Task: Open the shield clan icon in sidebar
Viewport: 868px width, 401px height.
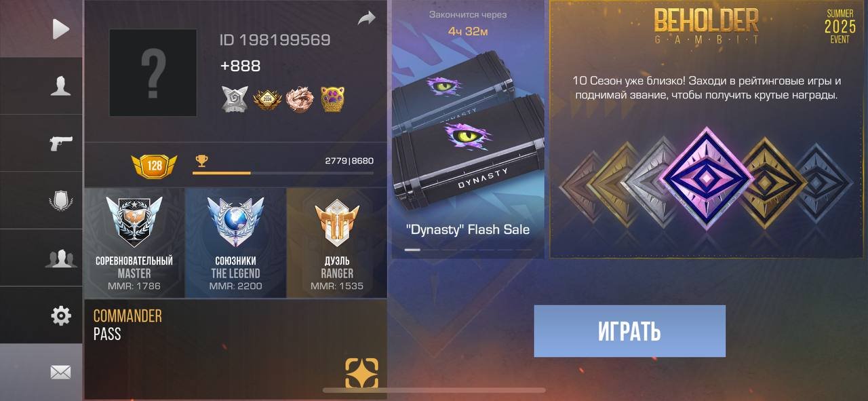Action: [x=60, y=201]
